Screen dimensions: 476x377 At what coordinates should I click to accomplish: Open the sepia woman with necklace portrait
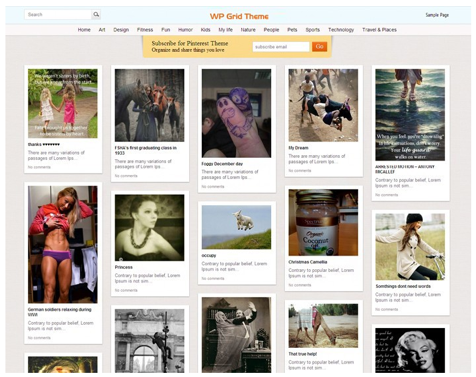(150, 228)
